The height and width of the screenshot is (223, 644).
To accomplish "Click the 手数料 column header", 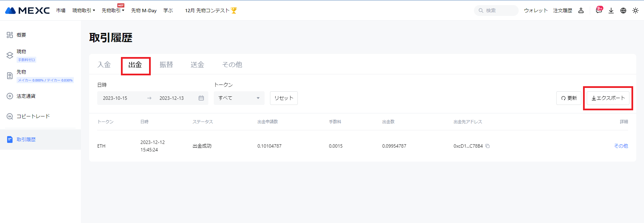I will pyautogui.click(x=335, y=122).
